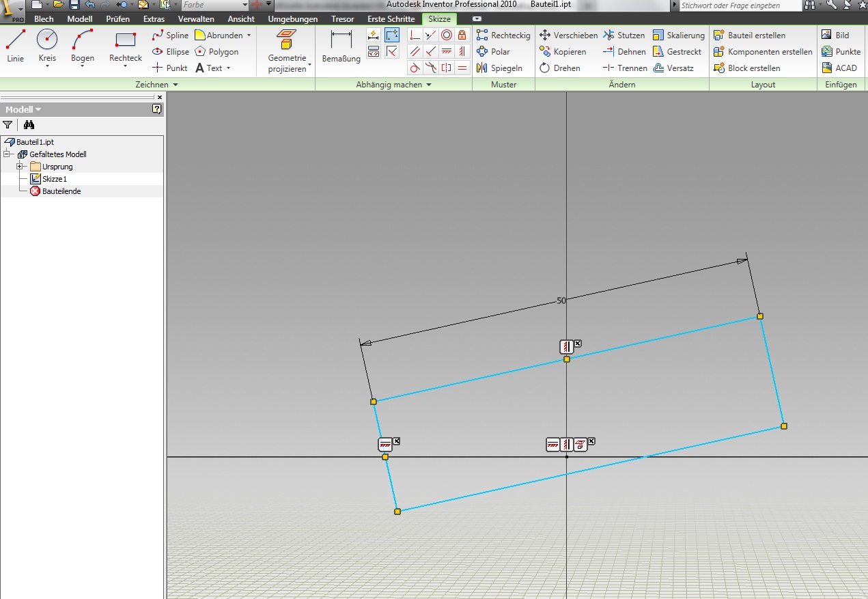Apply Rechteckig rectangular pattern
This screenshot has width=868, height=599.
click(x=503, y=36)
